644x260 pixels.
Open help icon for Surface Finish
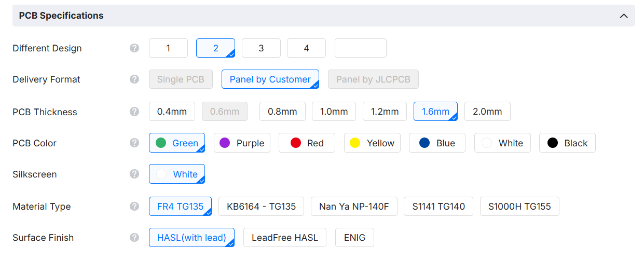134,237
